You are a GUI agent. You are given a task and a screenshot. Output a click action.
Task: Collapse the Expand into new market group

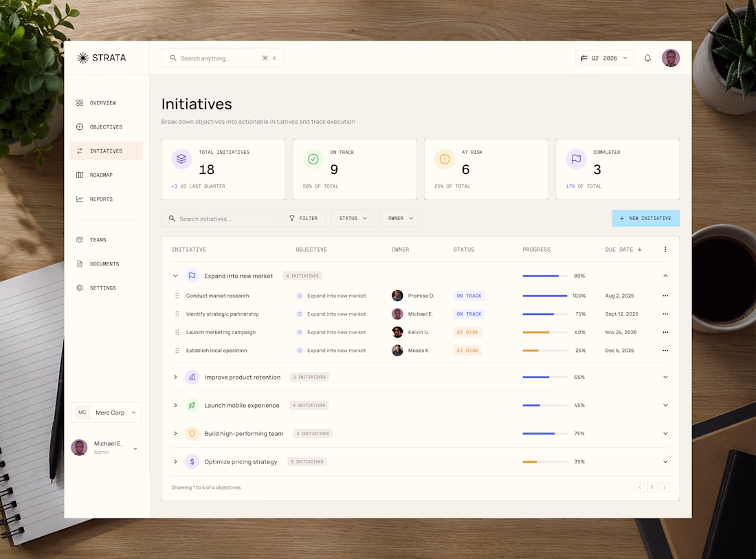point(175,276)
